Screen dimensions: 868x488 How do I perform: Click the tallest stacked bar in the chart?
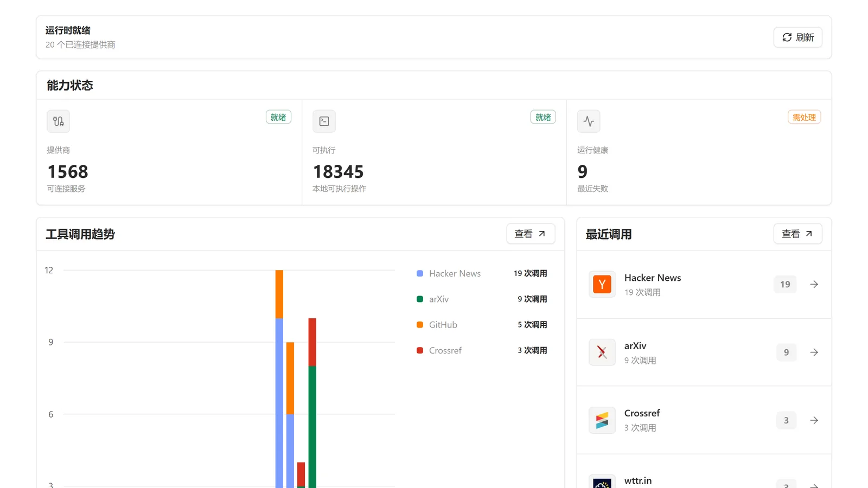tap(279, 378)
